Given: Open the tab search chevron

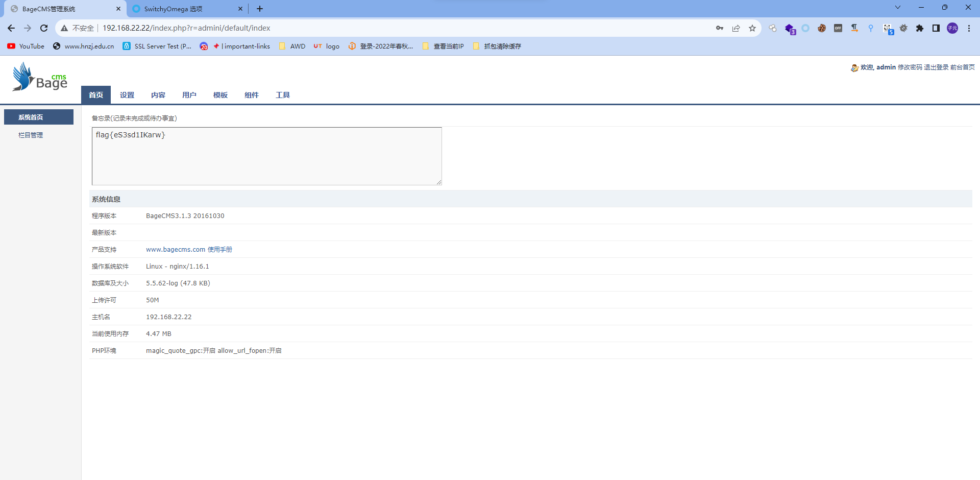Looking at the screenshot, I should point(898,7).
